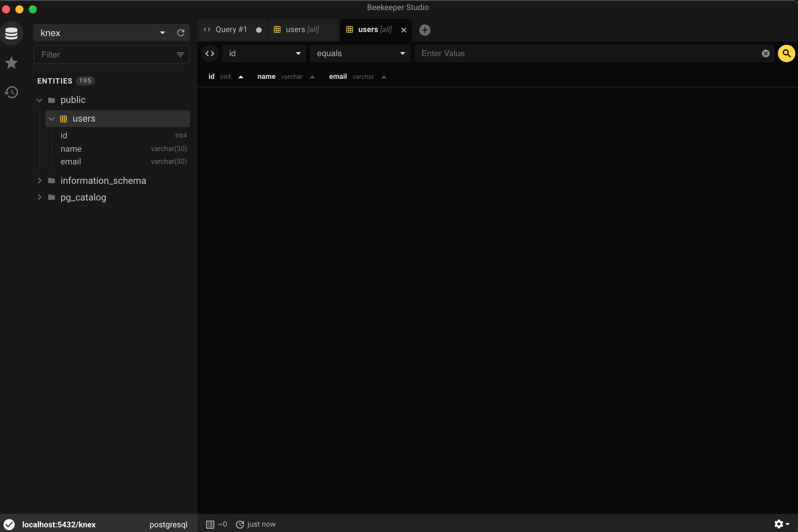The image size is (798, 532).
Task: Open a new tab with the plus icon
Action: (x=424, y=30)
